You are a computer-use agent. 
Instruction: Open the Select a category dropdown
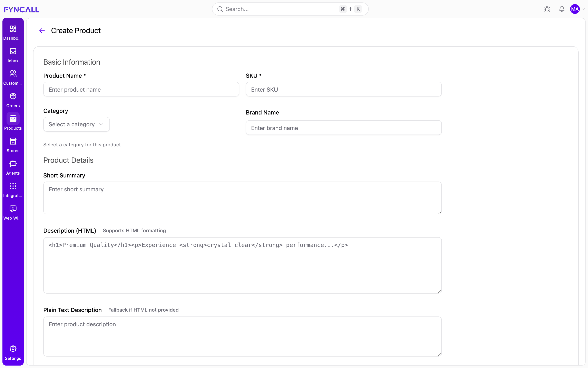(x=77, y=124)
